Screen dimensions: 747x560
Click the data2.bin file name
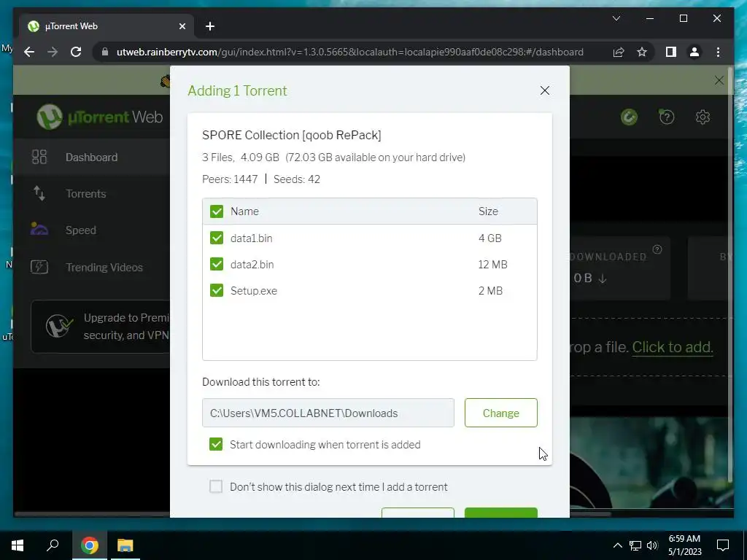252,264
